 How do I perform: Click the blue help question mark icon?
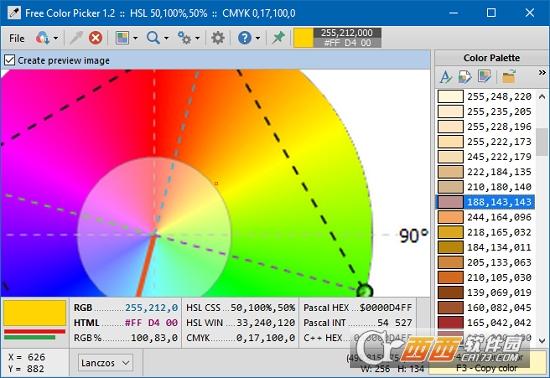tap(244, 38)
